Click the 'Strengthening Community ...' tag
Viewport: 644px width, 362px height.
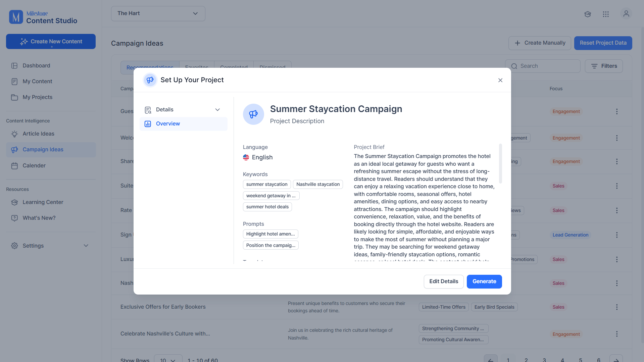(453, 328)
